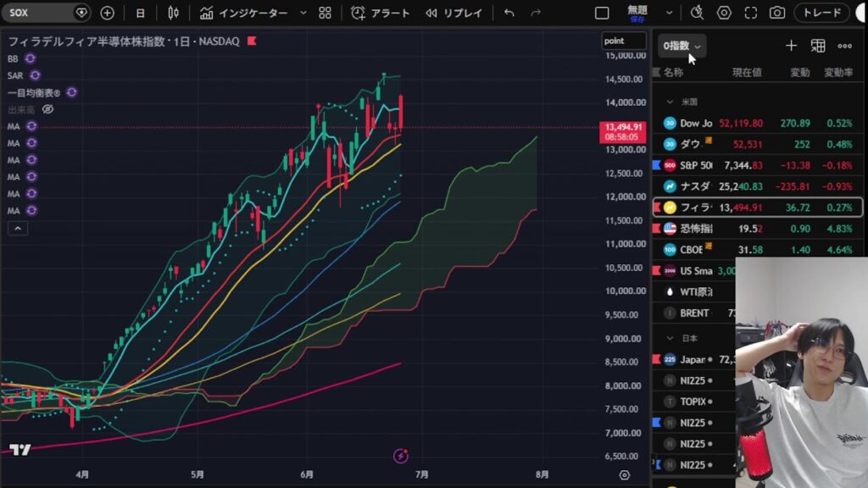868x488 pixels.
Task: Open settings icon of the first MA indicator
Action: coord(31,126)
